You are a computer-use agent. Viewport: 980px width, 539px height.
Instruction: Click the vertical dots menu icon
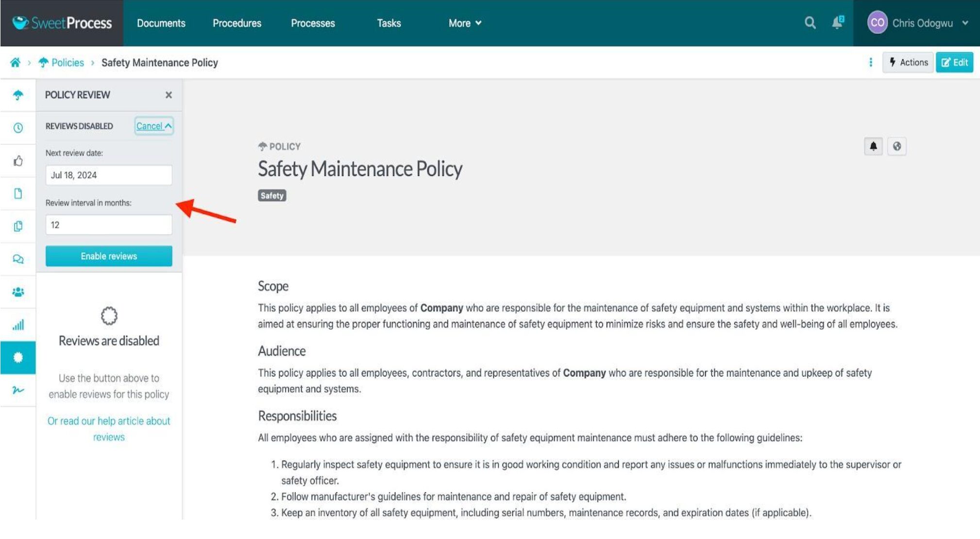click(869, 62)
